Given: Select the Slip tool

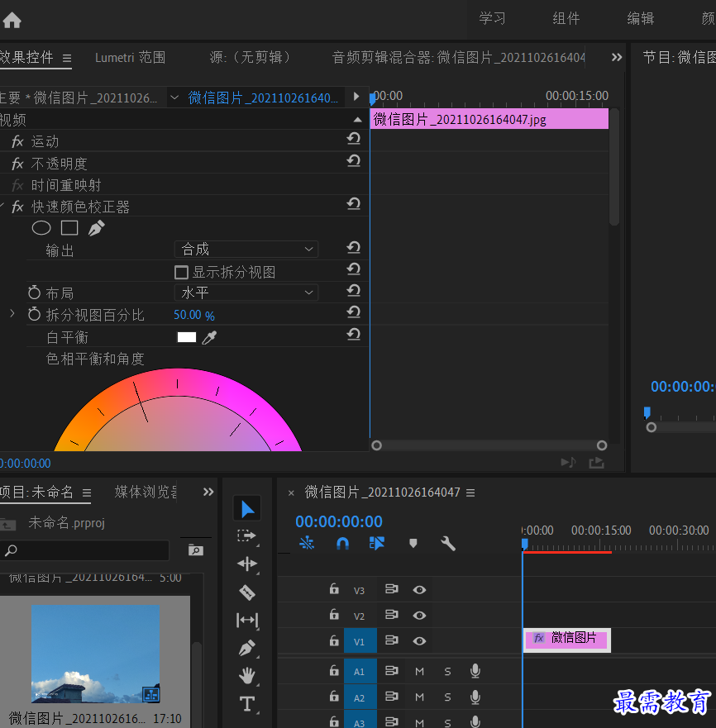Looking at the screenshot, I should 246,621.
